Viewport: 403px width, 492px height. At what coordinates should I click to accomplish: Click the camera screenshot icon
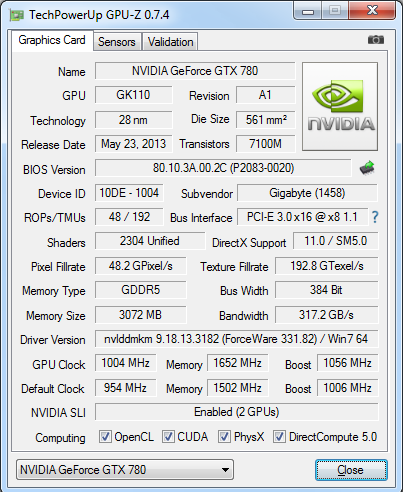point(376,40)
